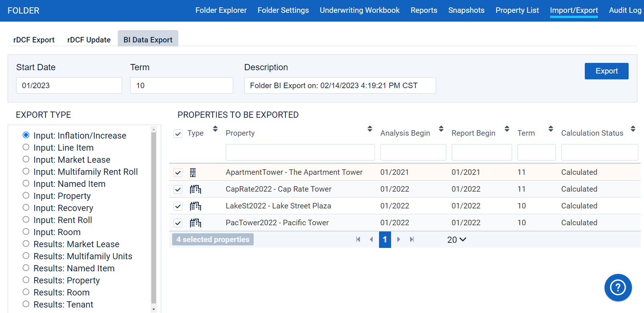The image size is (644, 313).
Task: Switch to rDCF Update tab
Action: pos(89,39)
